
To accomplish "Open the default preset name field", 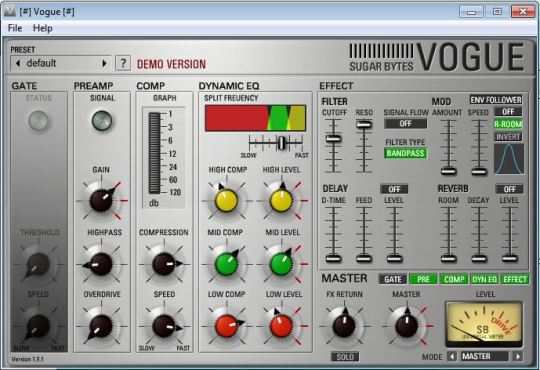I will (61, 63).
